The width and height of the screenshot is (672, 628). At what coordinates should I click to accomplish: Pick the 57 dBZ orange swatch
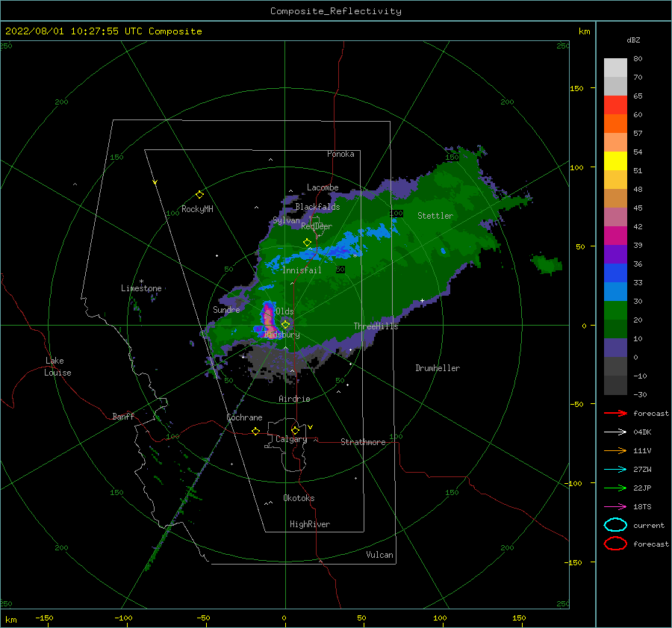pyautogui.click(x=615, y=124)
